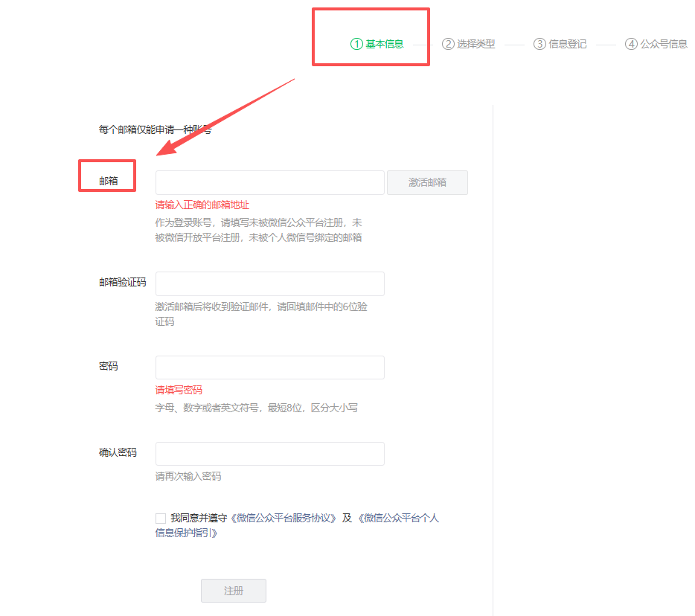Click the 邮箱验证码 verification code field

269,283
